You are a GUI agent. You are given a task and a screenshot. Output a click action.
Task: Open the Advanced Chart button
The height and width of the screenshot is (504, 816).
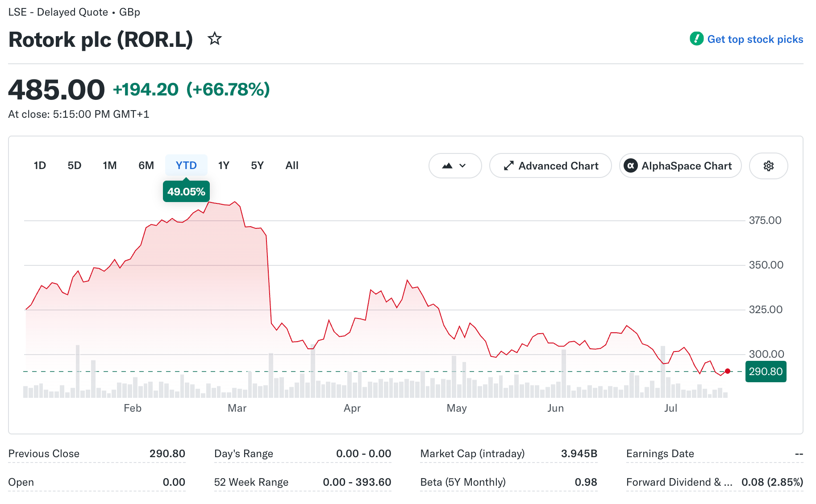pyautogui.click(x=550, y=166)
